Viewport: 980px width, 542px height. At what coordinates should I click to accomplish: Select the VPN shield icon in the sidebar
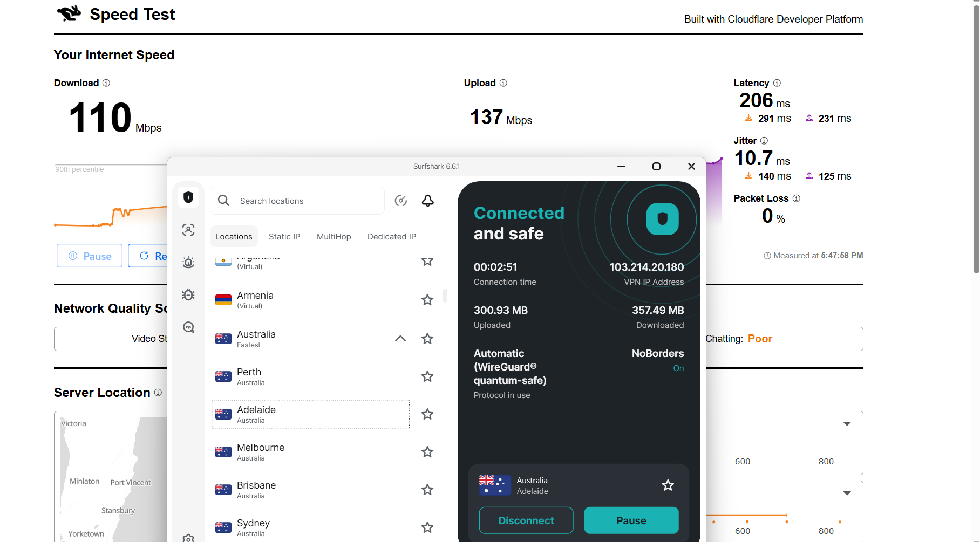point(188,197)
